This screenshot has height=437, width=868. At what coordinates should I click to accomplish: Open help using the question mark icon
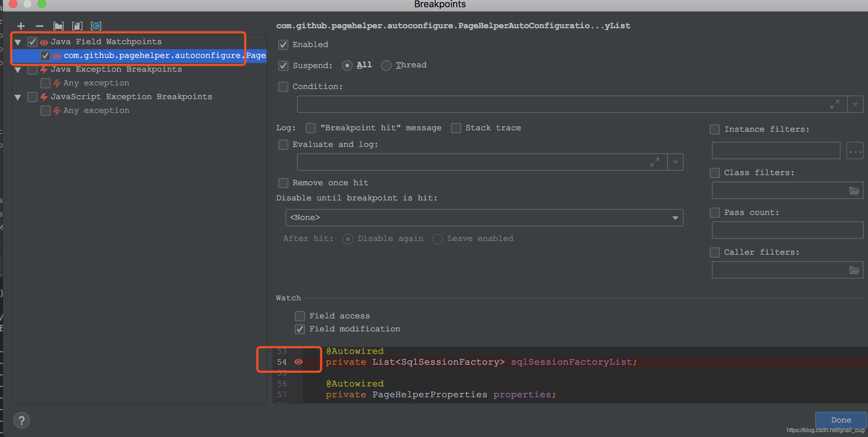(x=22, y=420)
